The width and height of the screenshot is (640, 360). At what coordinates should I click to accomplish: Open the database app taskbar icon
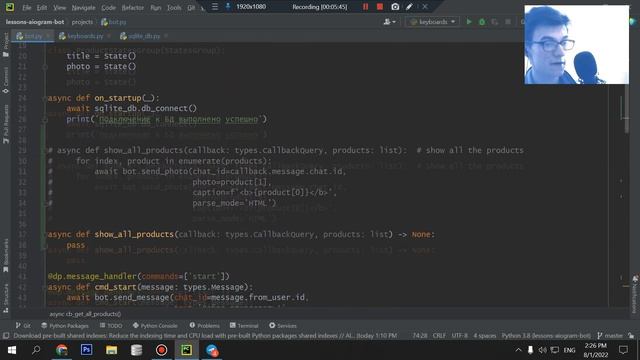coord(136,350)
